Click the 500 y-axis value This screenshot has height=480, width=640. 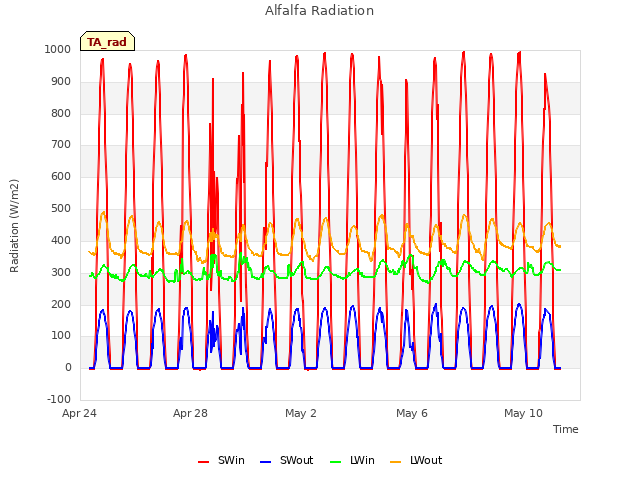[61, 209]
